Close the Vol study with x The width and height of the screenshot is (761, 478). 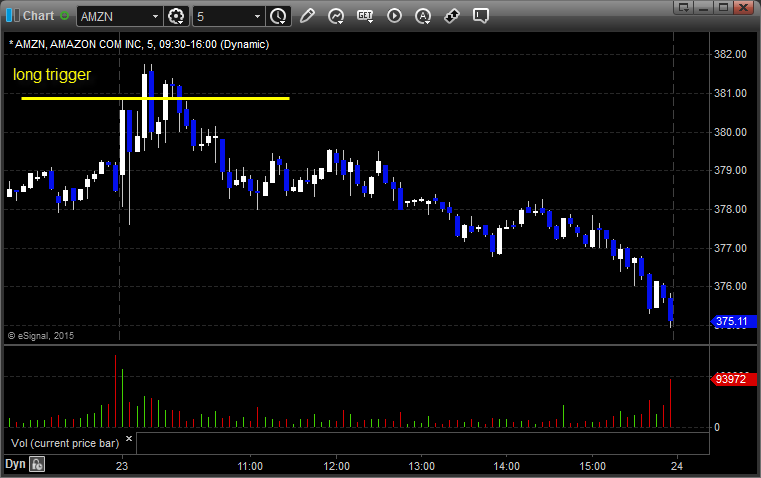pos(128,438)
